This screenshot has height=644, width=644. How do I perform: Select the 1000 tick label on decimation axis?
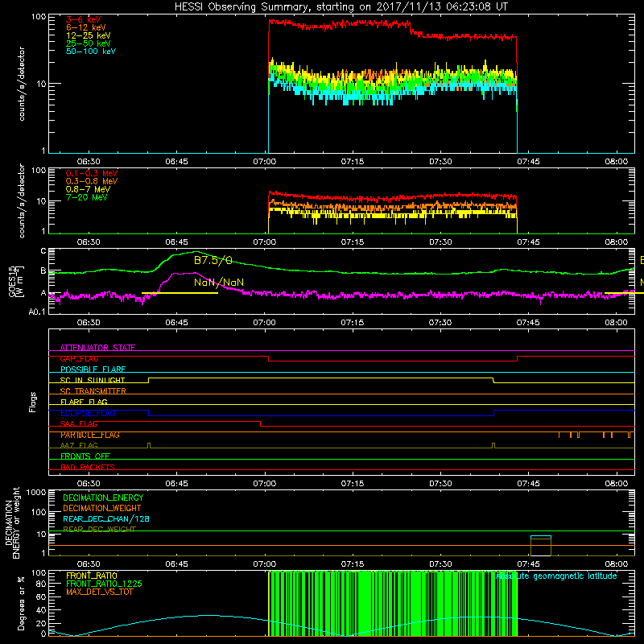[36, 493]
